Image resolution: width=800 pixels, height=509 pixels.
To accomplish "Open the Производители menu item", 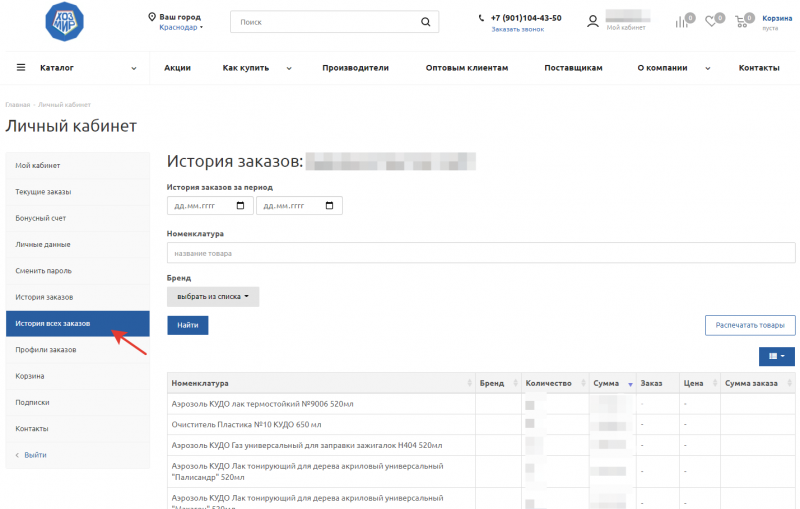I will point(355,68).
